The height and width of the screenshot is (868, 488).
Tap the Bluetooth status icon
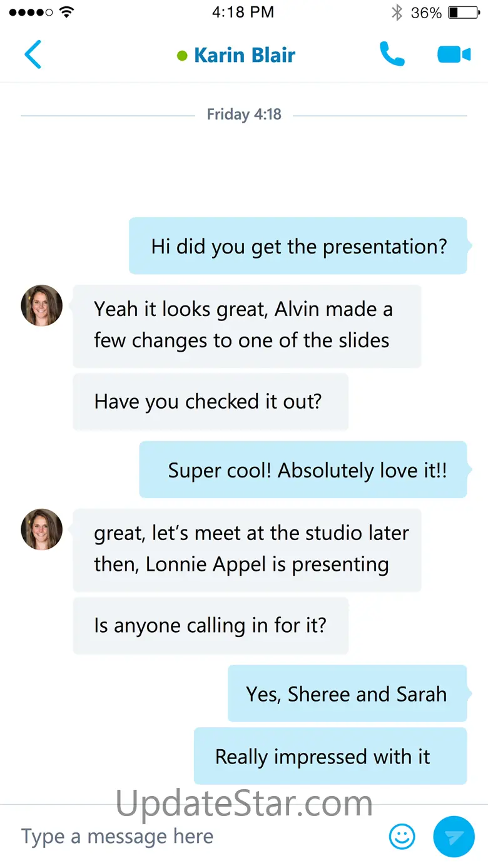coord(397,13)
